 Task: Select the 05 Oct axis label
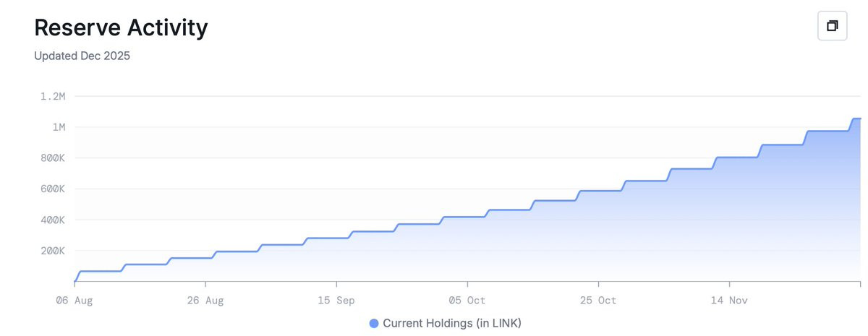(467, 300)
